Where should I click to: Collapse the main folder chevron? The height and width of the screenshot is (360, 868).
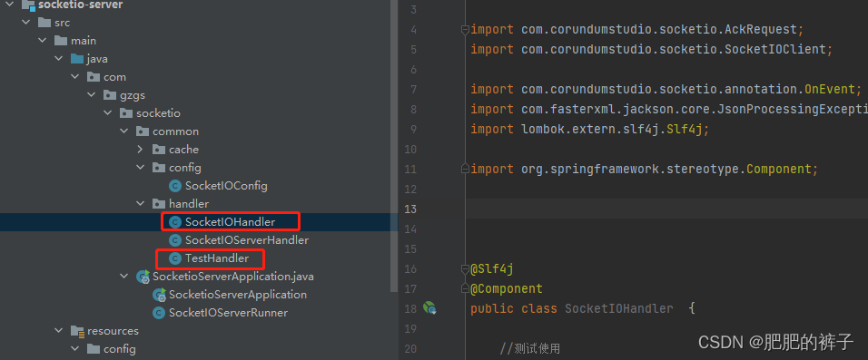coord(42,41)
